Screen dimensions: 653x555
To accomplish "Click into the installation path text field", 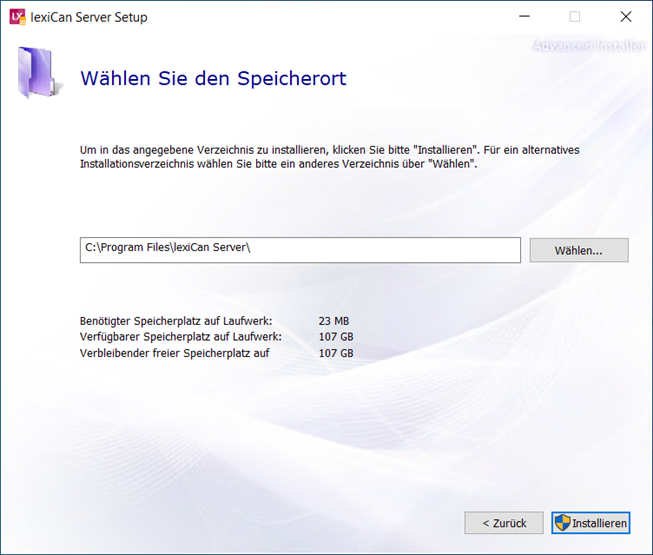I will click(x=300, y=249).
